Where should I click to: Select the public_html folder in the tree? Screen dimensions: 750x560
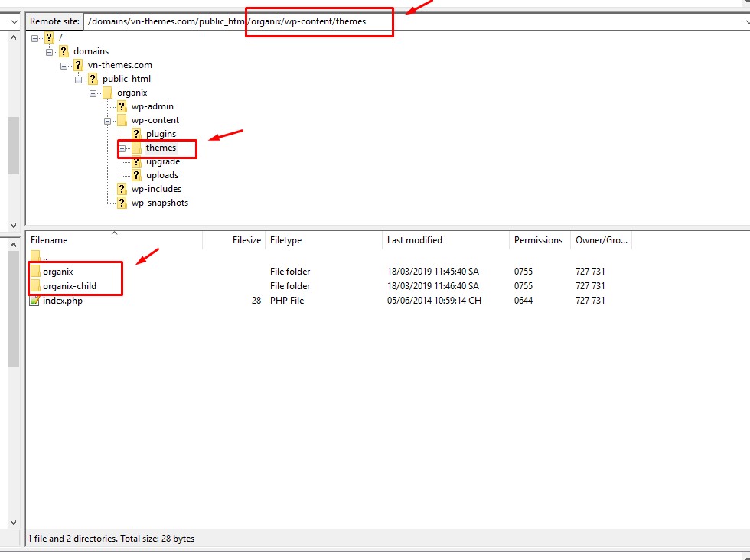tap(126, 79)
